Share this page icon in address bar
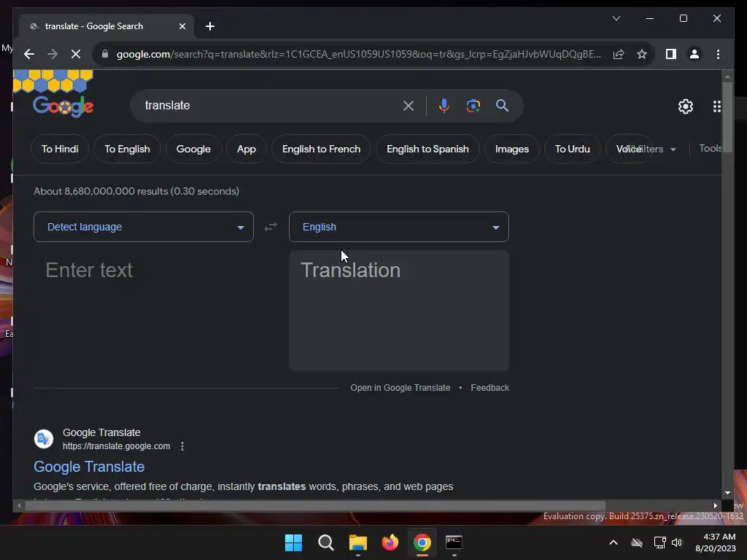This screenshot has width=747, height=560. [x=619, y=54]
